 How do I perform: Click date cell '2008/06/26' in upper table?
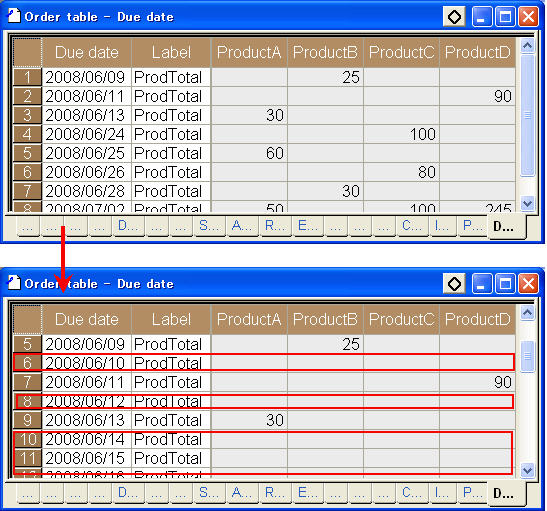pos(87,172)
